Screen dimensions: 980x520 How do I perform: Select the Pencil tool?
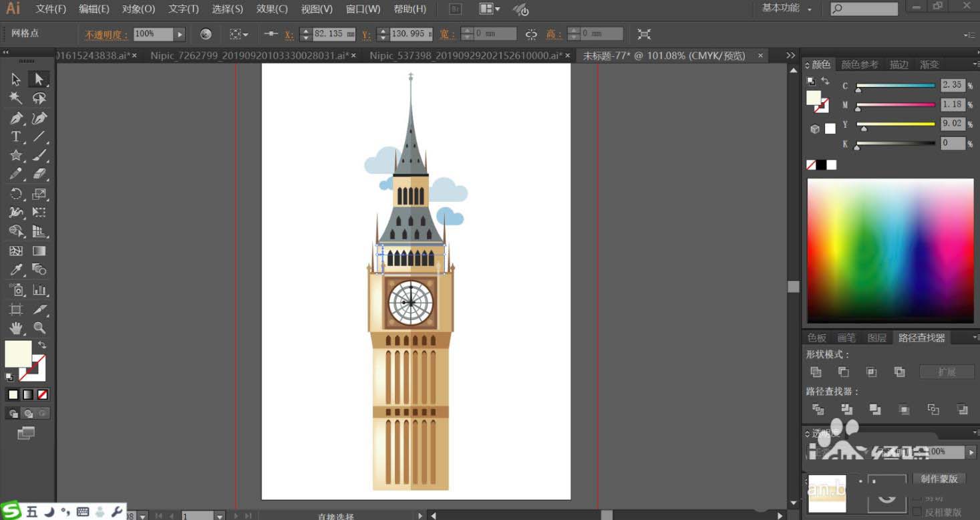(x=16, y=174)
